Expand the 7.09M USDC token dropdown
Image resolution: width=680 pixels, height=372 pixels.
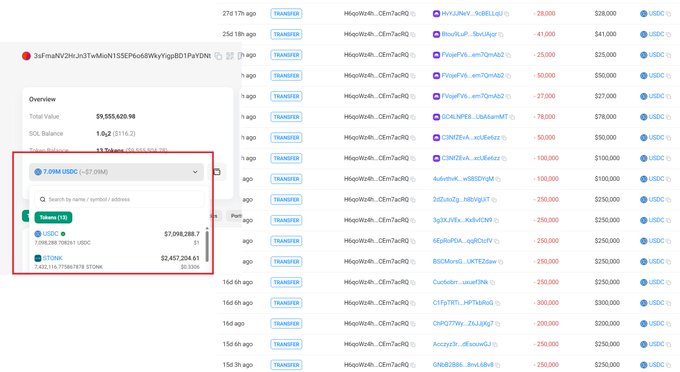116,172
